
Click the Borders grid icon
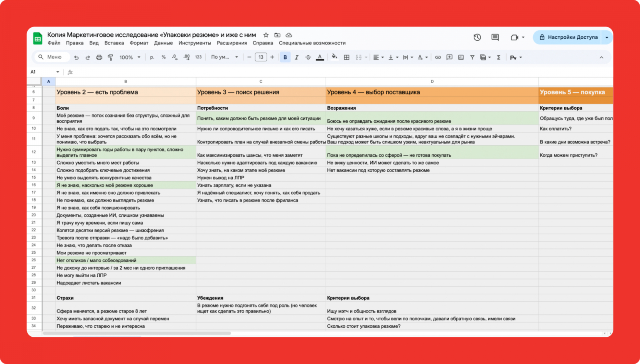coord(347,57)
